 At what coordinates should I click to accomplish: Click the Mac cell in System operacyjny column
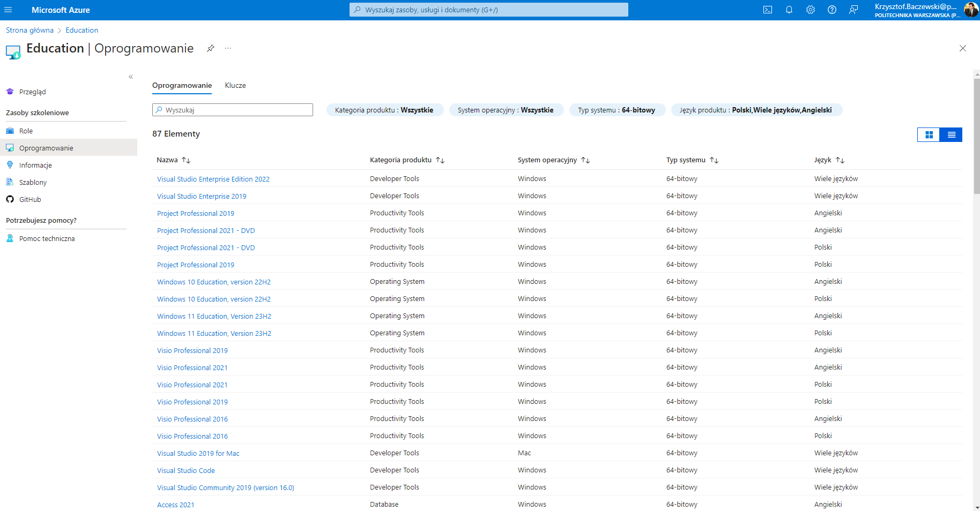tap(524, 453)
